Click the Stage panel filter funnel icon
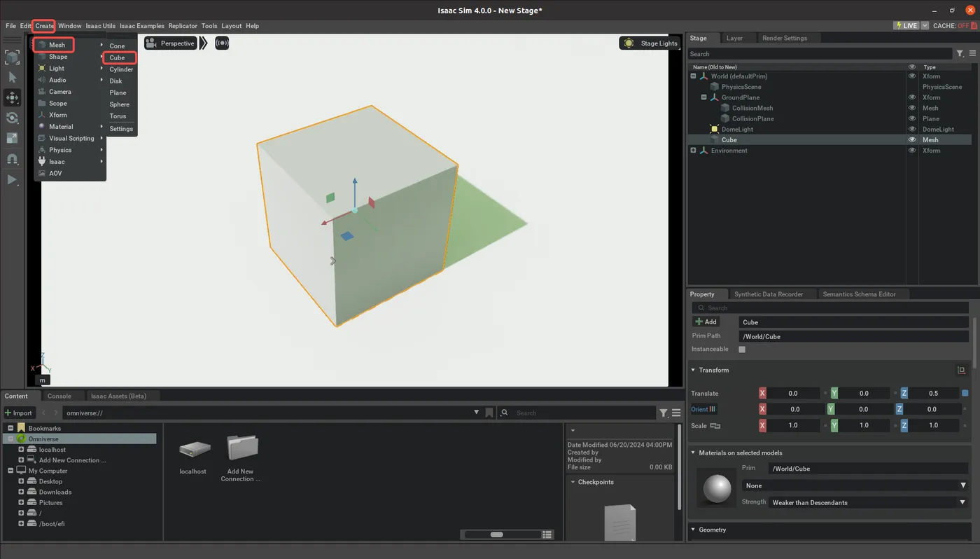 coord(960,54)
